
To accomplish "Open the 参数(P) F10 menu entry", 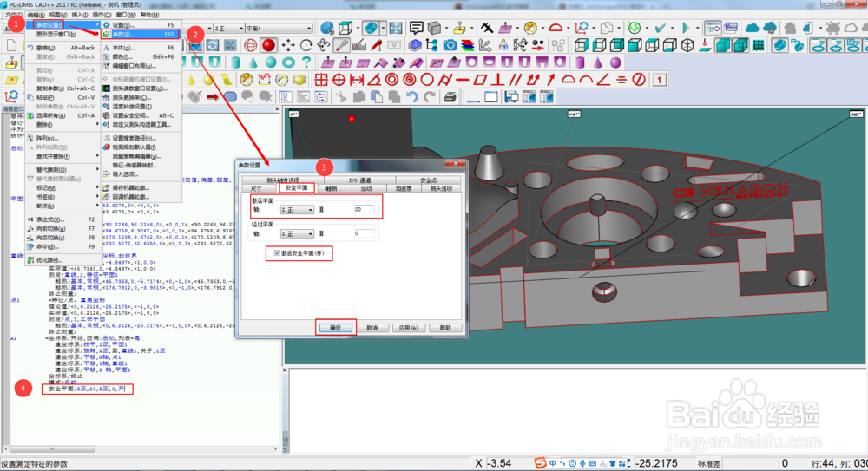I will (141, 35).
